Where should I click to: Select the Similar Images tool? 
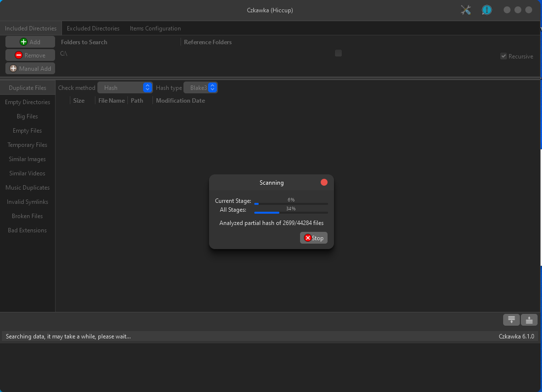[27, 159]
